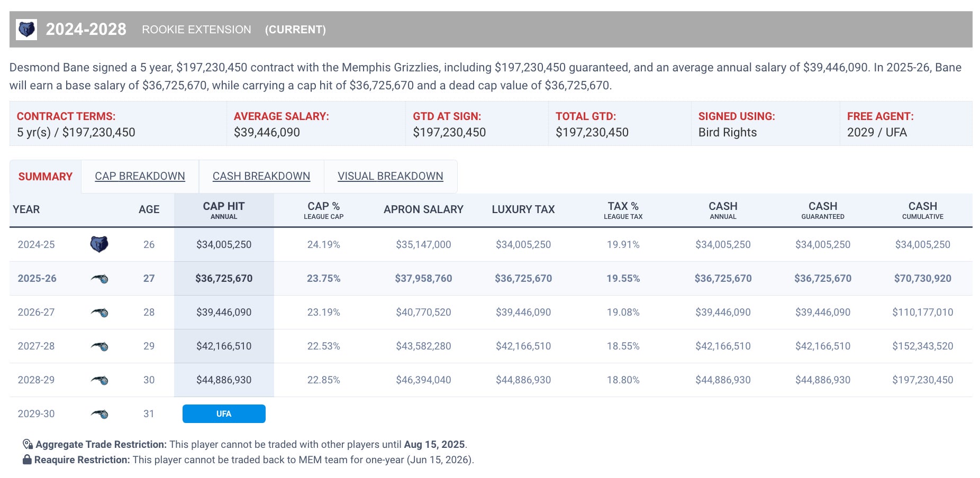Click the 2024-2028 contract header title
Screen dimensions: 980x478
point(86,30)
